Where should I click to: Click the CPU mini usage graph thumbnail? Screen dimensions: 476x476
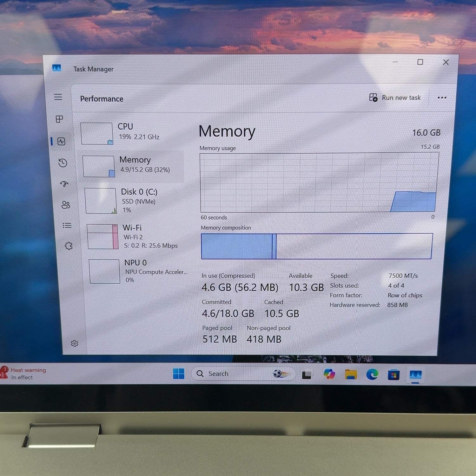point(97,134)
